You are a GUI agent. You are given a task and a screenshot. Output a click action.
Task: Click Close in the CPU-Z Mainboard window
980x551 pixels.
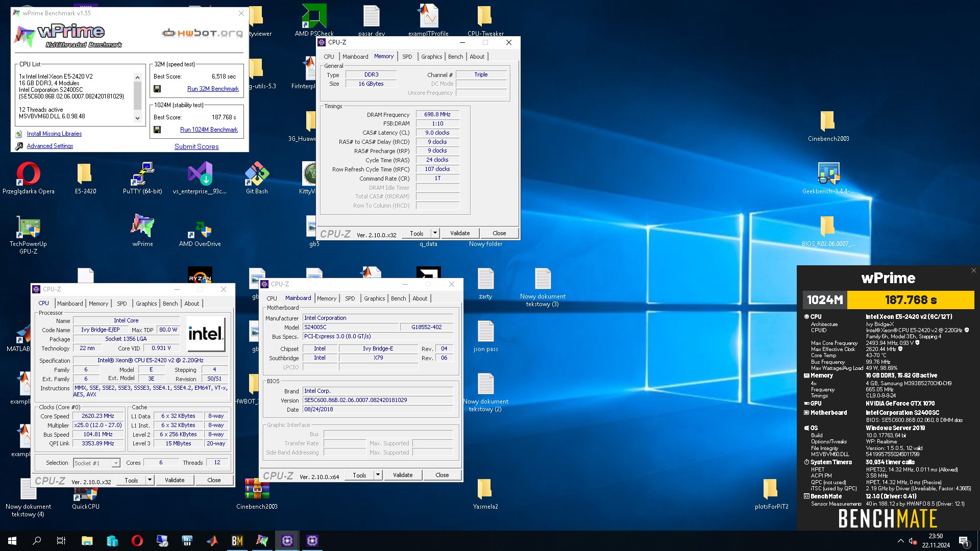[442, 475]
